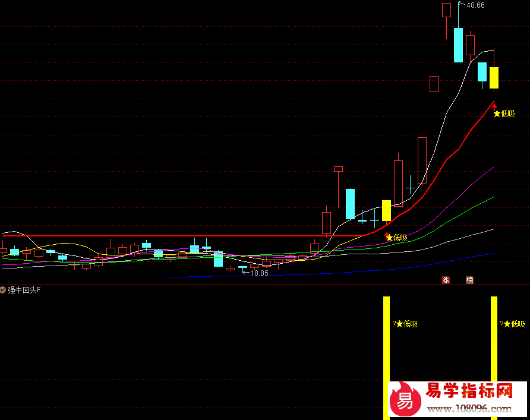
Task: Select the left ?★低吸 signal label in the indicator panel
Action: pyautogui.click(x=405, y=324)
